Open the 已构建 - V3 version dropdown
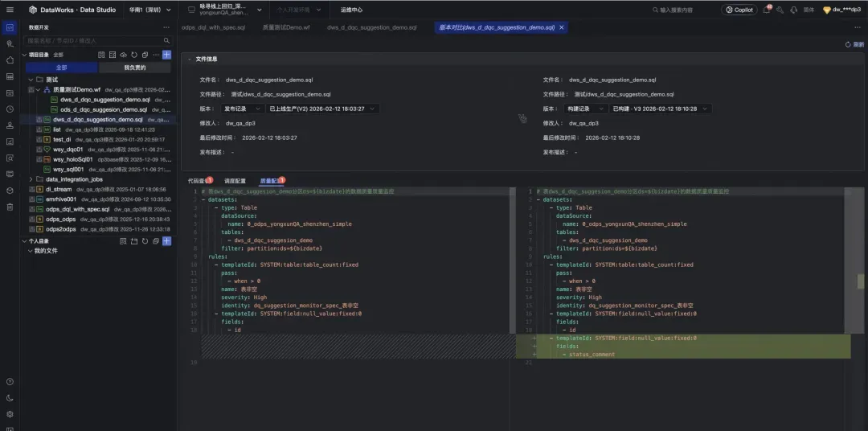Viewport: 868px width, 431px height. coord(661,109)
